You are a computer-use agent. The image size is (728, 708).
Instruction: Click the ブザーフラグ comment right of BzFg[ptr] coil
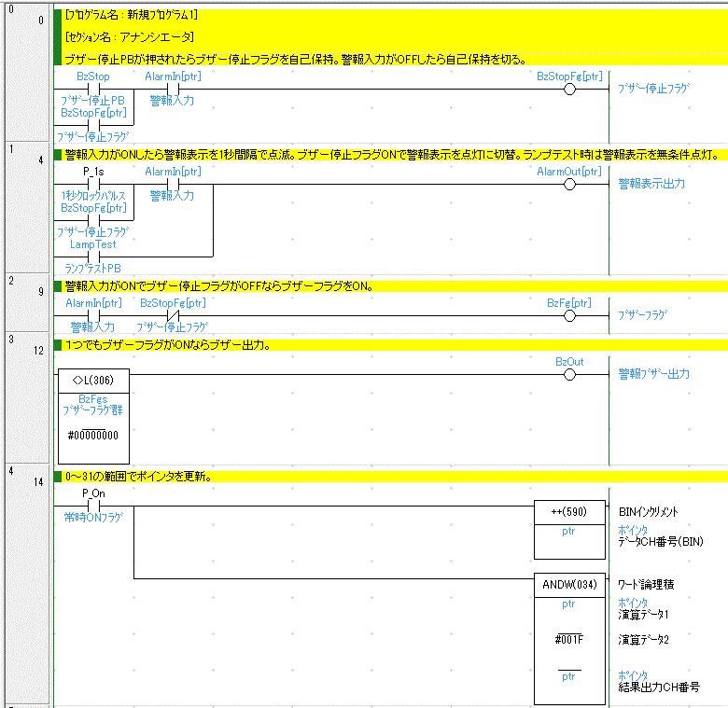[642, 315]
